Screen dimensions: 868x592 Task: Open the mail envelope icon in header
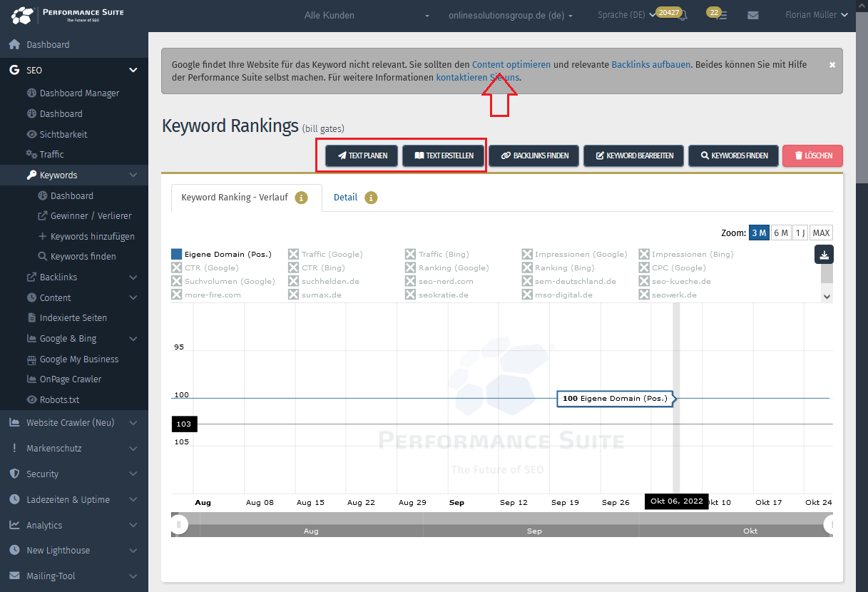[753, 15]
